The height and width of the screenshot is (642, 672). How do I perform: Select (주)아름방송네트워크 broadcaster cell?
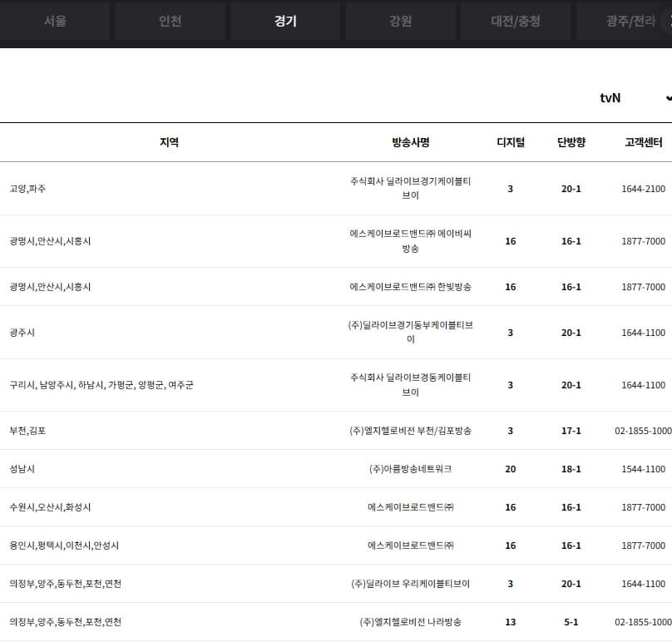coord(411,469)
